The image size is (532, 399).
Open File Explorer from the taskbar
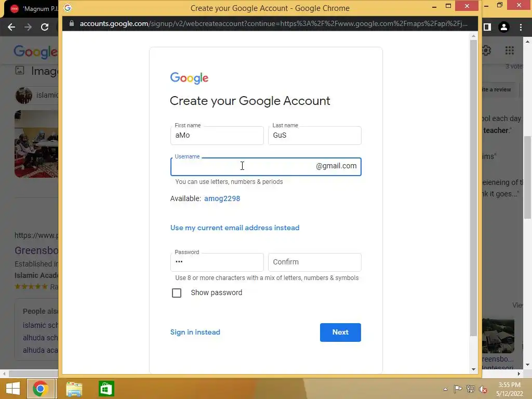coord(74,389)
